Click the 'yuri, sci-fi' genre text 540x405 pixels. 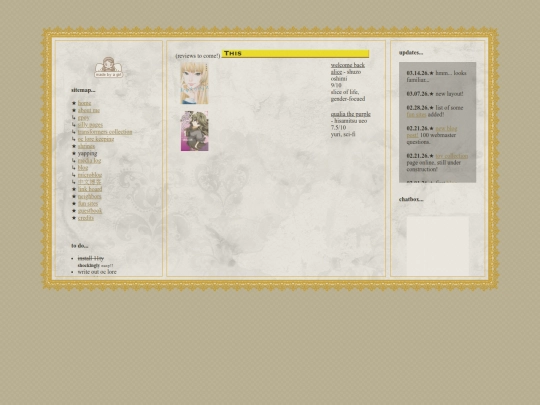pyautogui.click(x=343, y=134)
